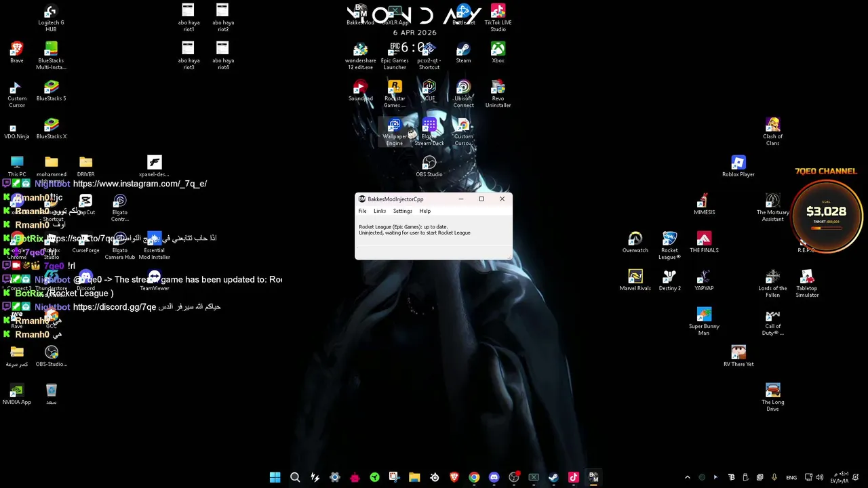Select the abo haya riot2 file
The width and height of the screenshot is (868, 488).
click(x=222, y=18)
